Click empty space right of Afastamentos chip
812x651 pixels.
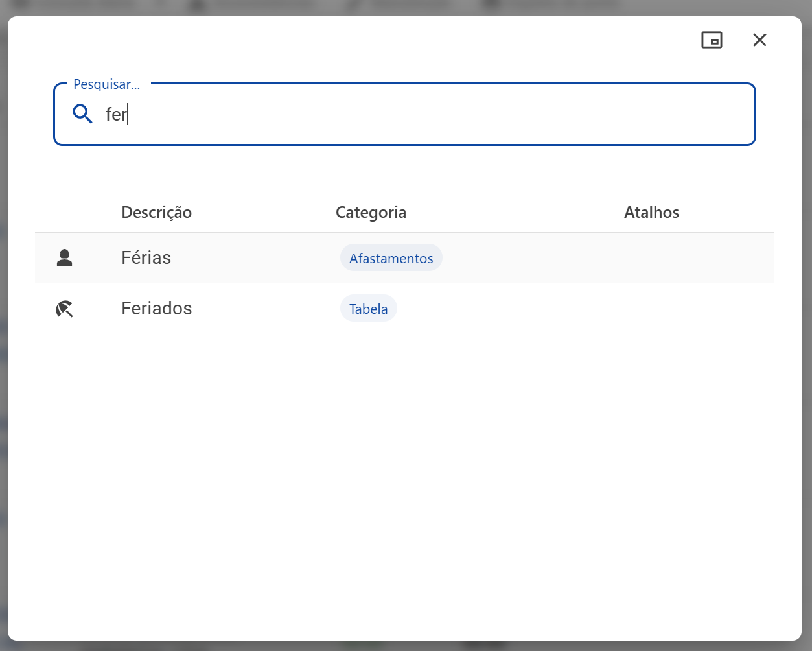click(x=528, y=258)
